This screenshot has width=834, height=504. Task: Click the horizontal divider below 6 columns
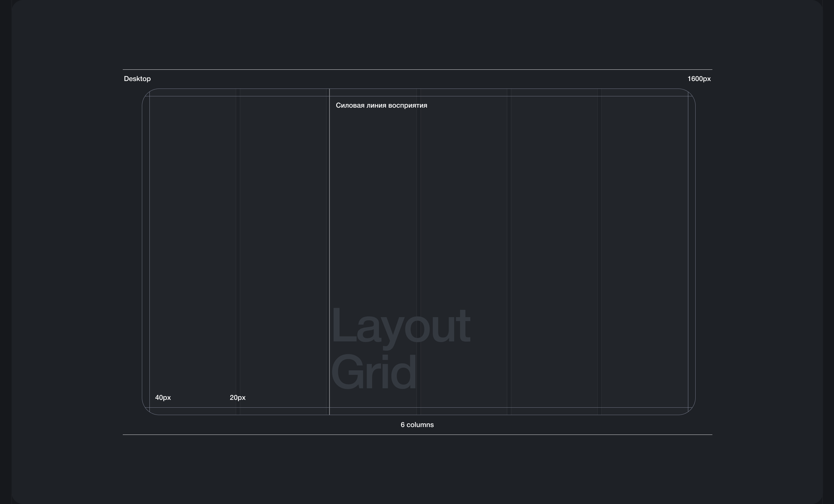click(x=417, y=435)
